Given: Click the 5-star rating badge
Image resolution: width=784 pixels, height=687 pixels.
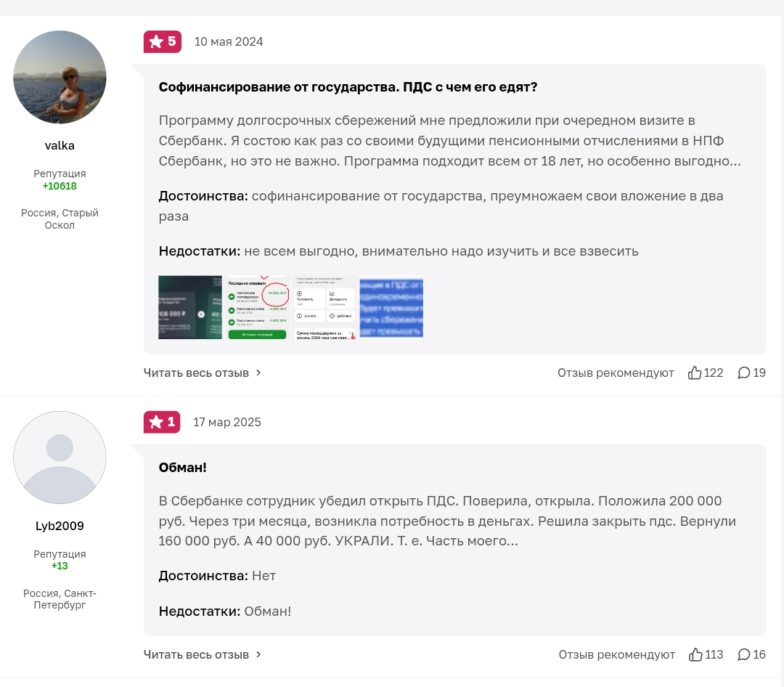Looking at the screenshot, I should (x=163, y=41).
